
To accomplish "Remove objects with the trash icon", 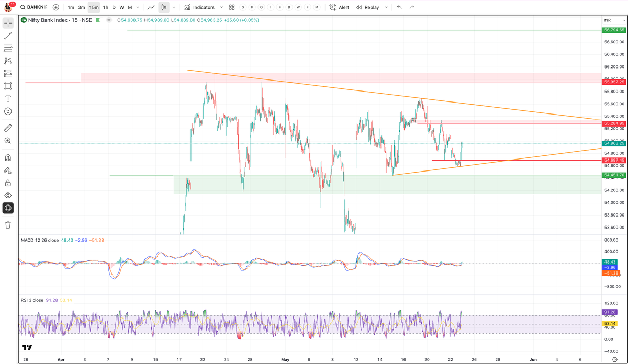I will [8, 225].
